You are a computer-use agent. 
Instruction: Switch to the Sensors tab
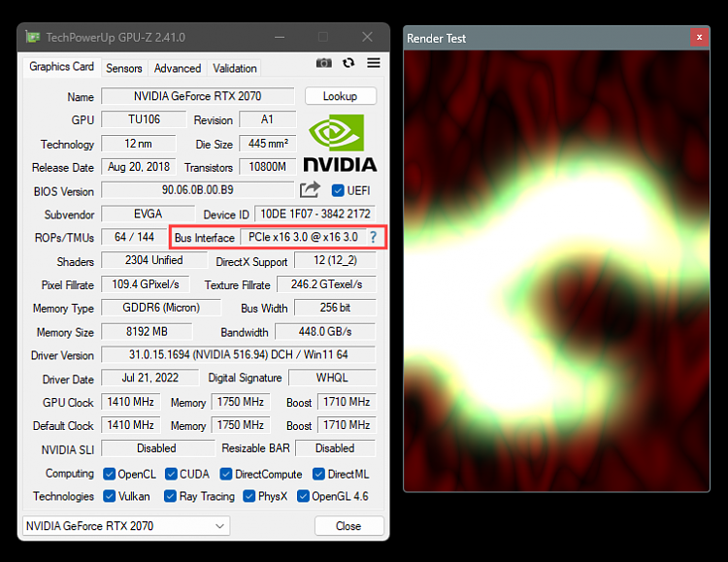(124, 68)
